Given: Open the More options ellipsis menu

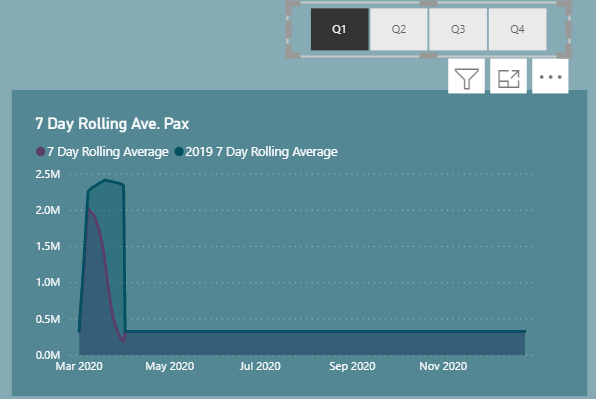Looking at the screenshot, I should point(550,77).
